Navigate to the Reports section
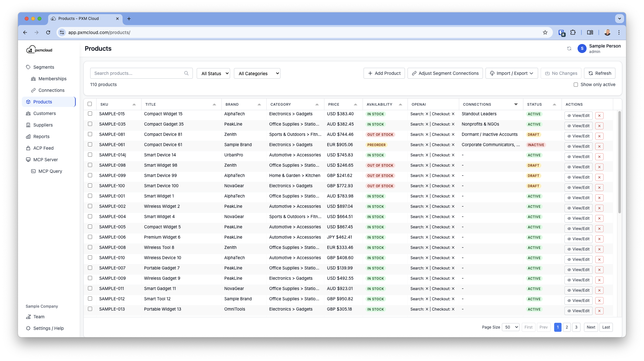Screen dimensions: 644x361 [x=41, y=136]
